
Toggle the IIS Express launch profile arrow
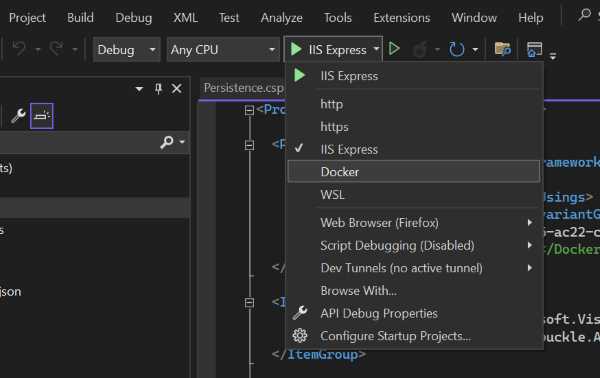(x=376, y=49)
